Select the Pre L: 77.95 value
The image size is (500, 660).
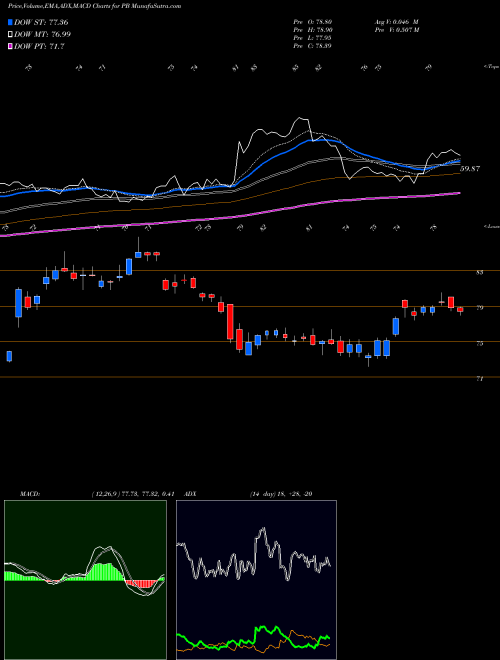tap(313, 37)
